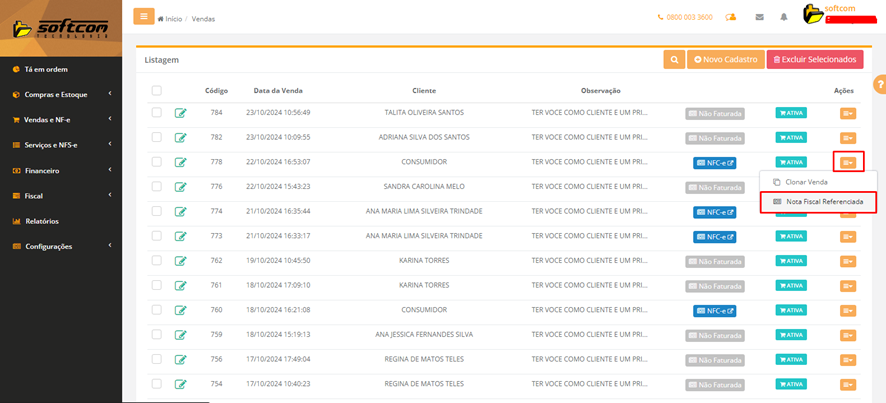This screenshot has width=886, height=403.
Task: Open the support chat icon beside phone number
Action: pos(731,17)
